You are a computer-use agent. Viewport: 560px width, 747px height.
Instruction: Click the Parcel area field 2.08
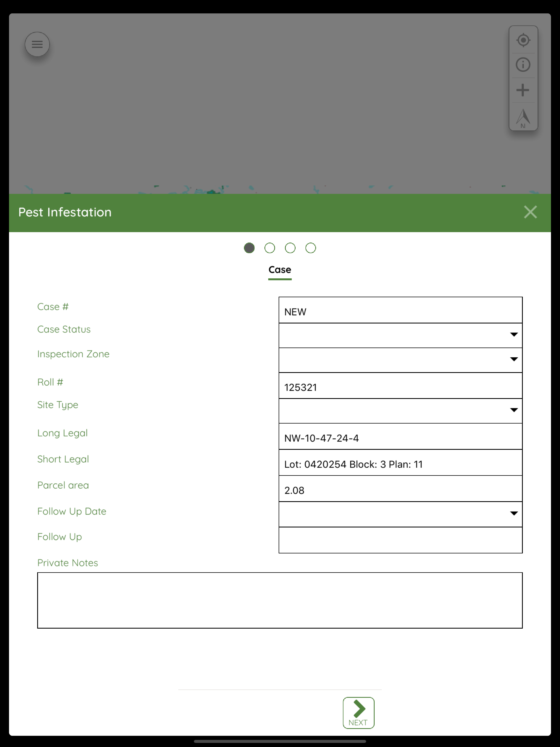(x=400, y=489)
